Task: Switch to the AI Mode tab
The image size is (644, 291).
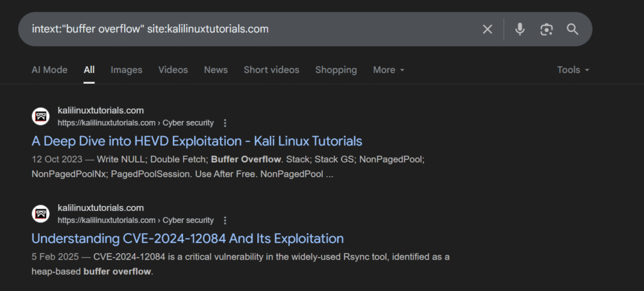Action: pos(50,70)
